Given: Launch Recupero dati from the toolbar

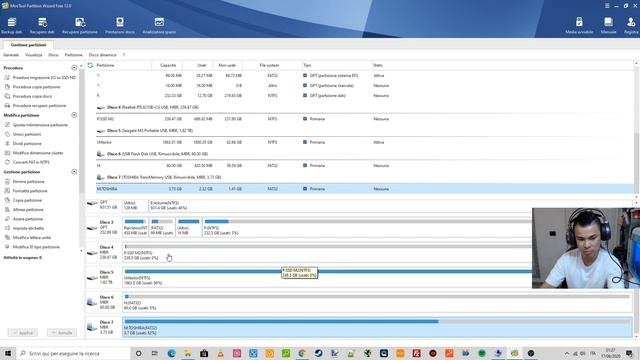Looking at the screenshot, I should (42, 25).
